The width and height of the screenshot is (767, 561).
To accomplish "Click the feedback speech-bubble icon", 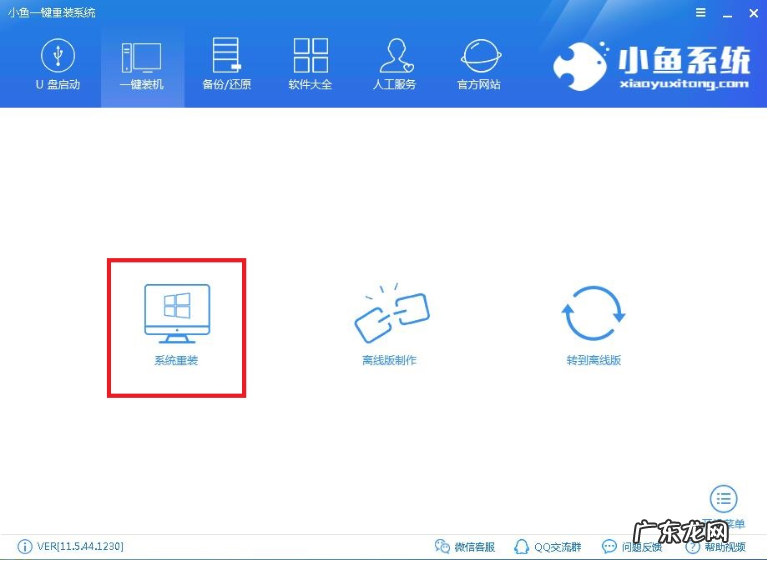I will pyautogui.click(x=609, y=546).
